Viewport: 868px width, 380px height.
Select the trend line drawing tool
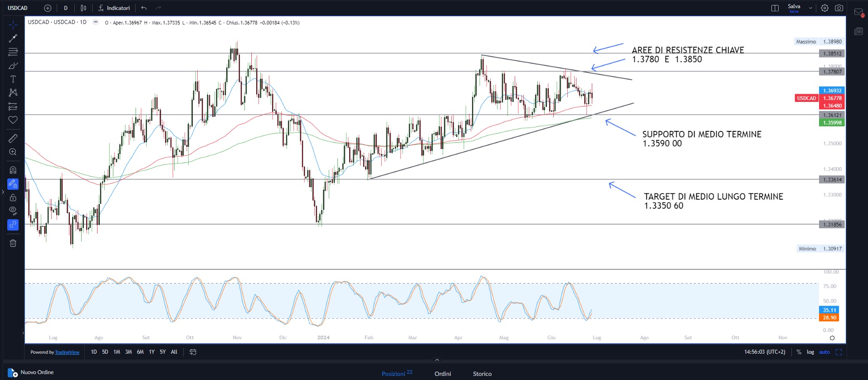[x=13, y=38]
